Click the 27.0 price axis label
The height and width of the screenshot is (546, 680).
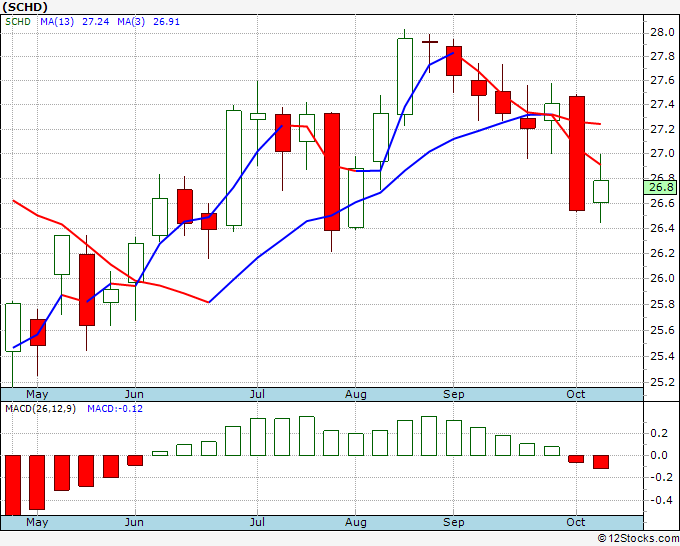tap(662, 154)
